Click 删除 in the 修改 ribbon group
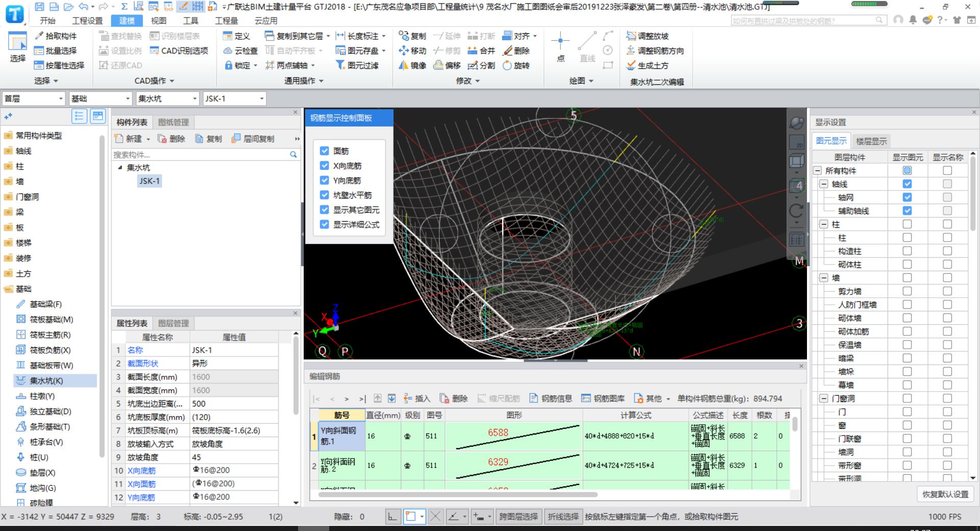Screen dimensions: 980x531 [x=517, y=51]
